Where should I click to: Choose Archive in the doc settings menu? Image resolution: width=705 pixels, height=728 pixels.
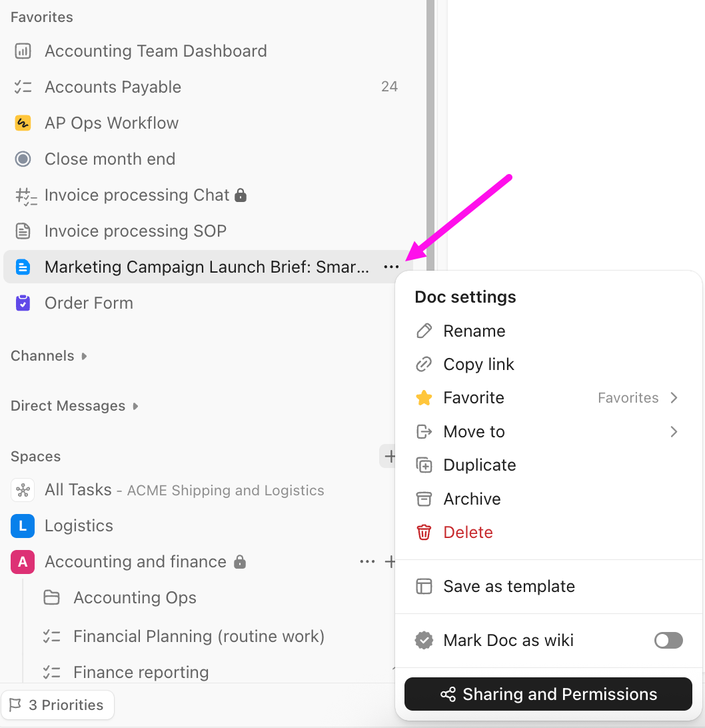point(472,499)
